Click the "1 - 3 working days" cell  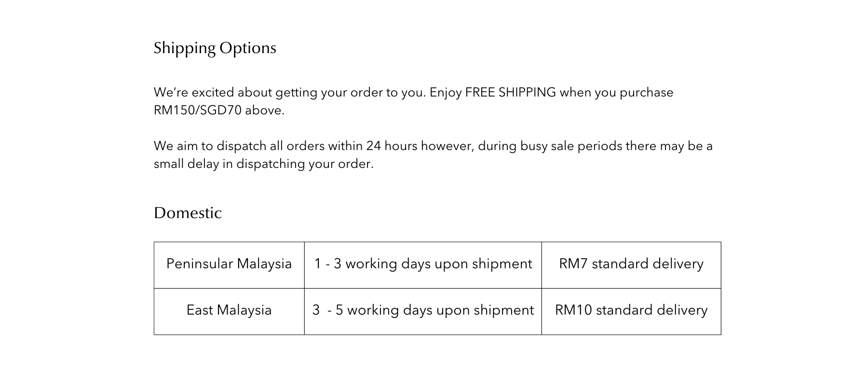423,264
